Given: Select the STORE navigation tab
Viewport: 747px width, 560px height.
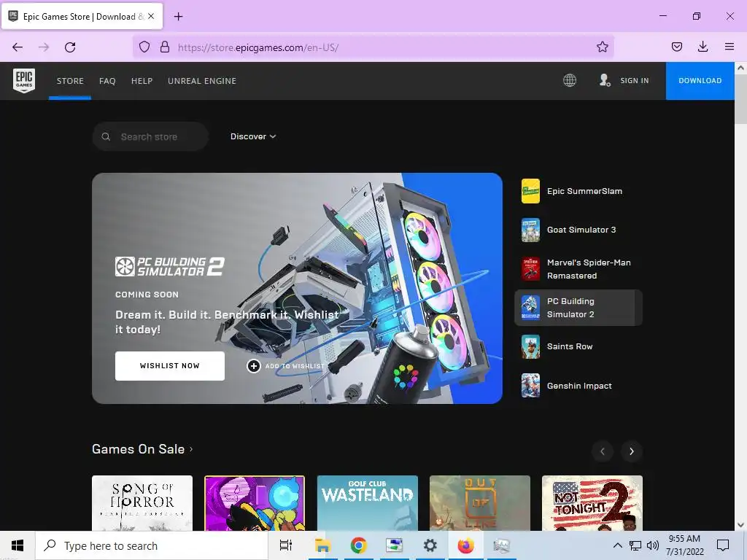Looking at the screenshot, I should (x=70, y=80).
